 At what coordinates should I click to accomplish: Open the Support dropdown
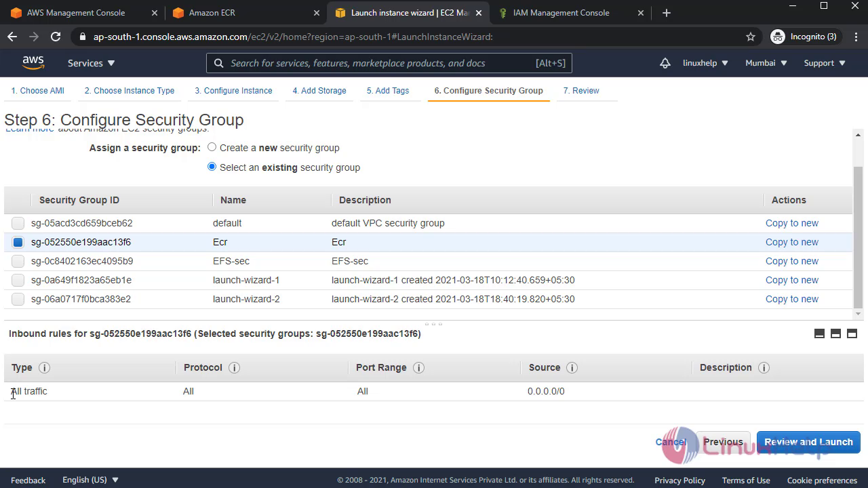coord(825,63)
